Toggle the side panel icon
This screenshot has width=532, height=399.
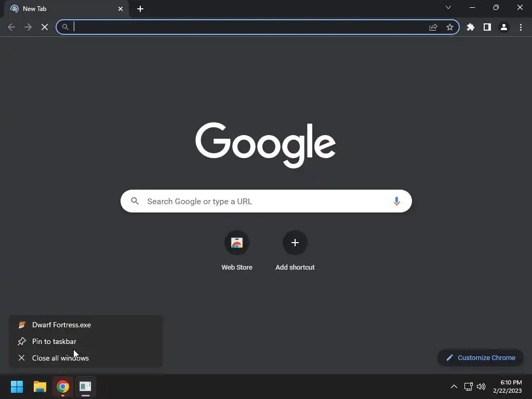pos(487,27)
